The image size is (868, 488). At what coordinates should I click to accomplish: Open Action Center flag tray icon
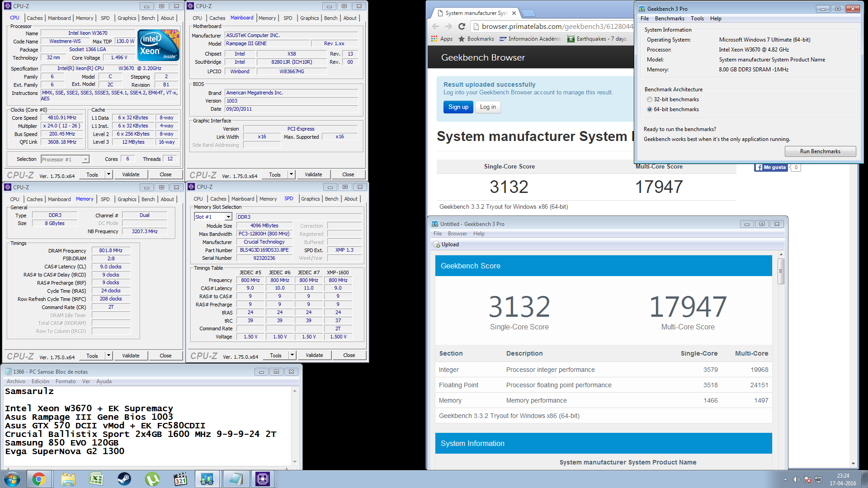point(807,479)
